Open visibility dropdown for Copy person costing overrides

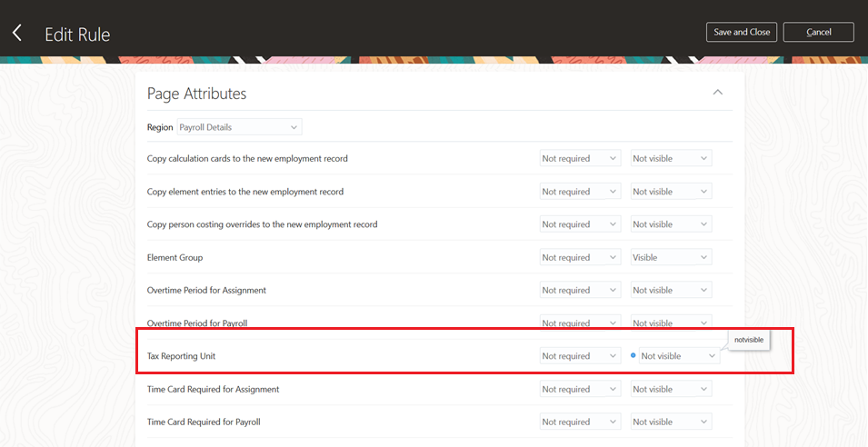pyautogui.click(x=671, y=224)
